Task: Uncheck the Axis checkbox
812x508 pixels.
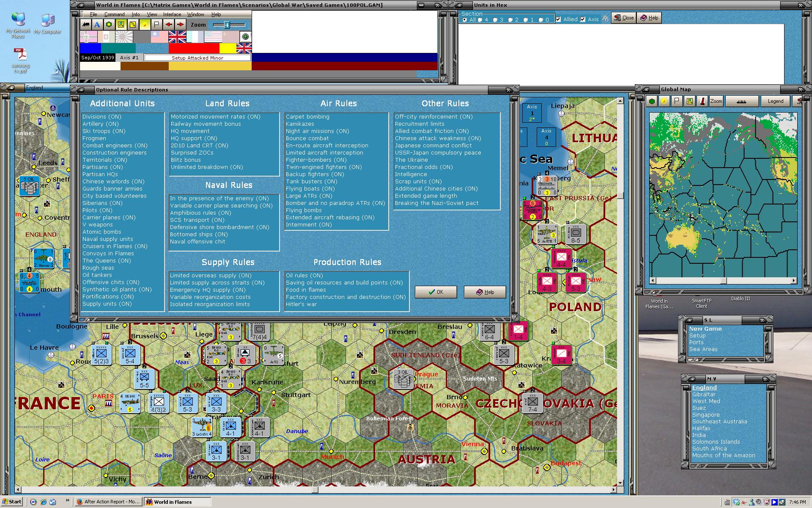Action: point(583,19)
